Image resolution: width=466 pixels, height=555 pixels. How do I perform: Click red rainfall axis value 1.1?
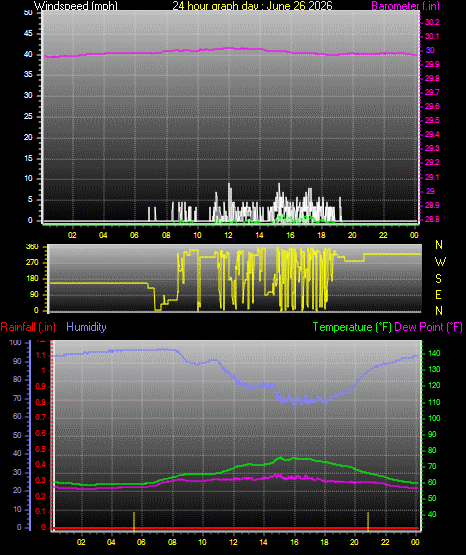click(41, 355)
